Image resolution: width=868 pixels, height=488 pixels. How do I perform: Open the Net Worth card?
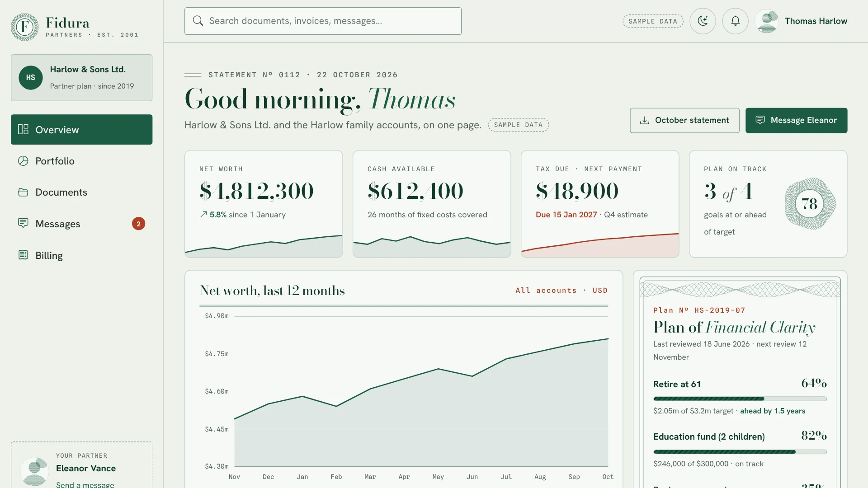click(264, 204)
